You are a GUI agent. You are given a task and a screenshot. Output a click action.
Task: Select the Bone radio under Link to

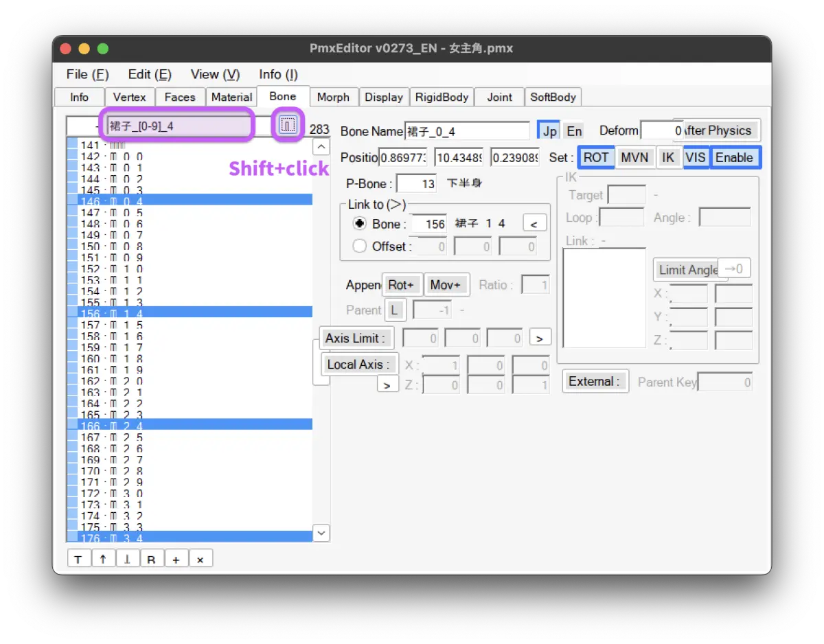359,224
